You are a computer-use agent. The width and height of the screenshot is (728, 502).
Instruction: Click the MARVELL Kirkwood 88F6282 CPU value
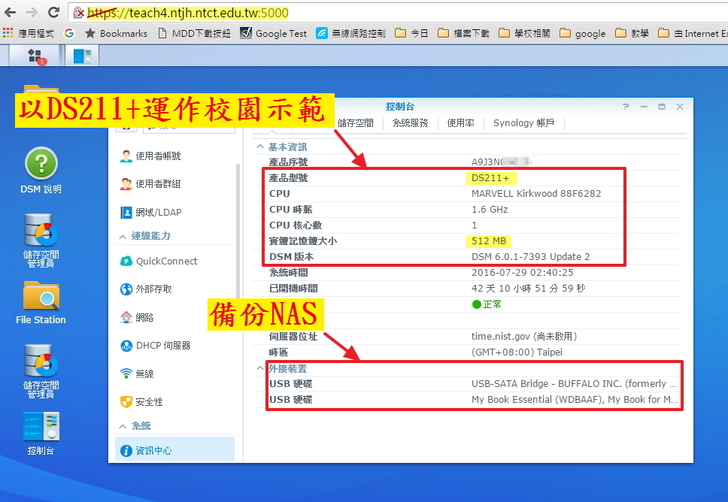pyautogui.click(x=536, y=194)
